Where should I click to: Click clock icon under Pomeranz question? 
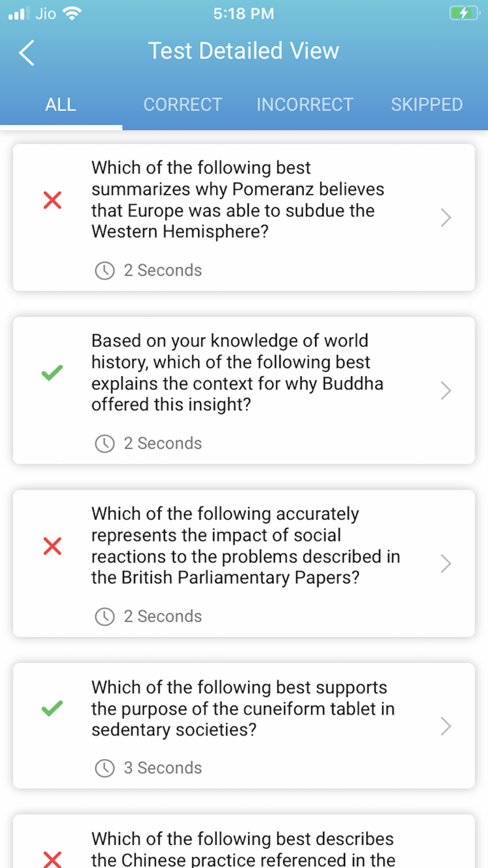click(x=105, y=271)
